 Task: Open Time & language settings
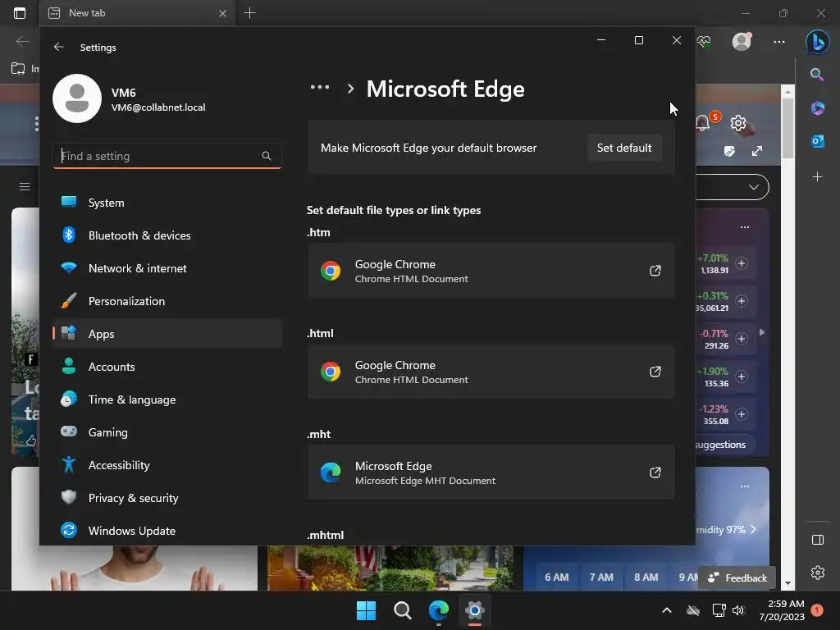coord(167,399)
